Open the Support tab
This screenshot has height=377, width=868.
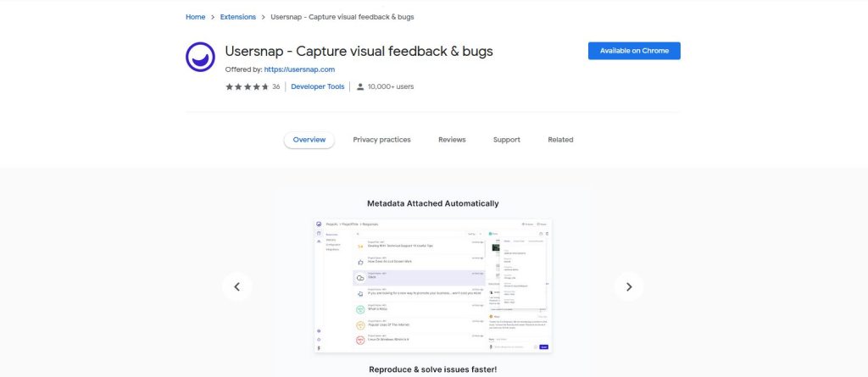point(507,140)
